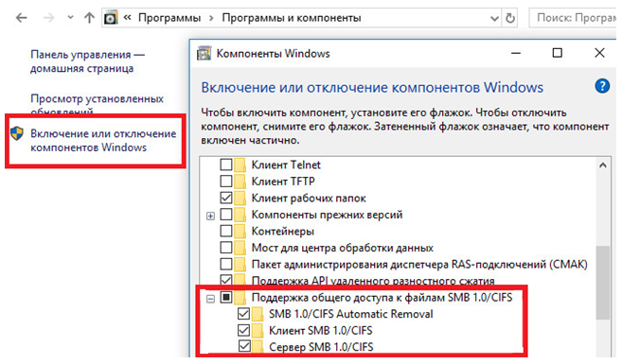Select Программы и компоненты breadcrumb
Viewport: 622px width, 364px height.
(x=292, y=18)
